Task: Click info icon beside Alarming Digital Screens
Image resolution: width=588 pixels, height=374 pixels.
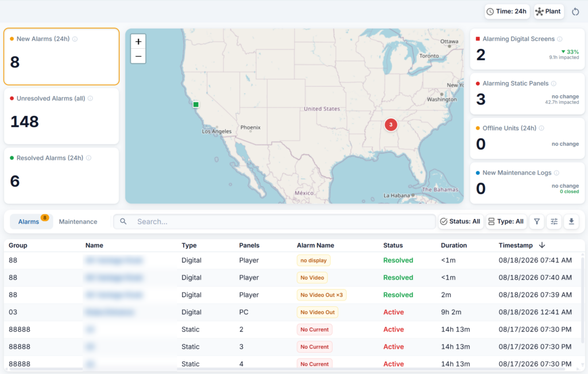Action: [560, 39]
